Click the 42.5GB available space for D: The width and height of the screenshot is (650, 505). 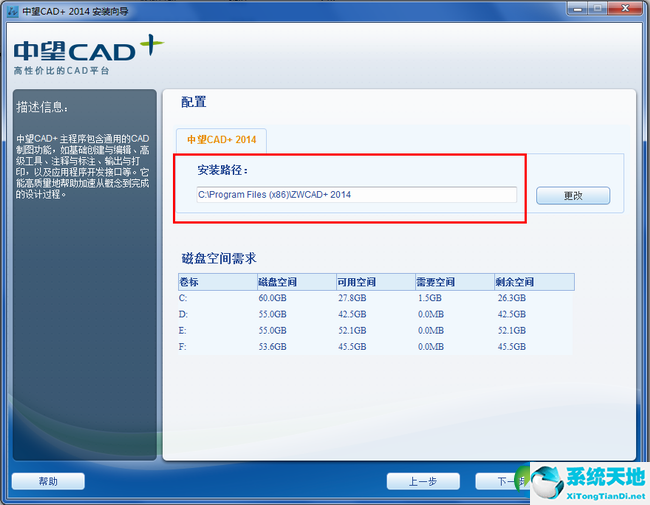pyautogui.click(x=352, y=314)
